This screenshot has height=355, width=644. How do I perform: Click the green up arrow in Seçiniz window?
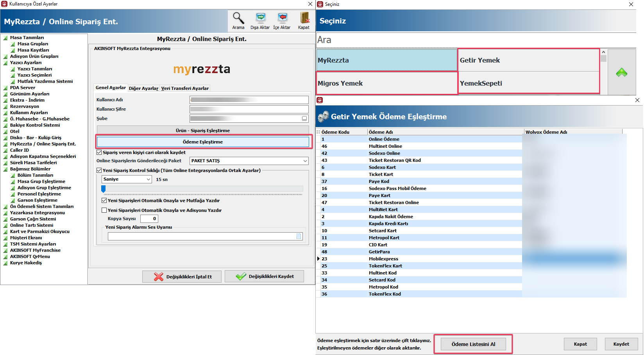622,72
